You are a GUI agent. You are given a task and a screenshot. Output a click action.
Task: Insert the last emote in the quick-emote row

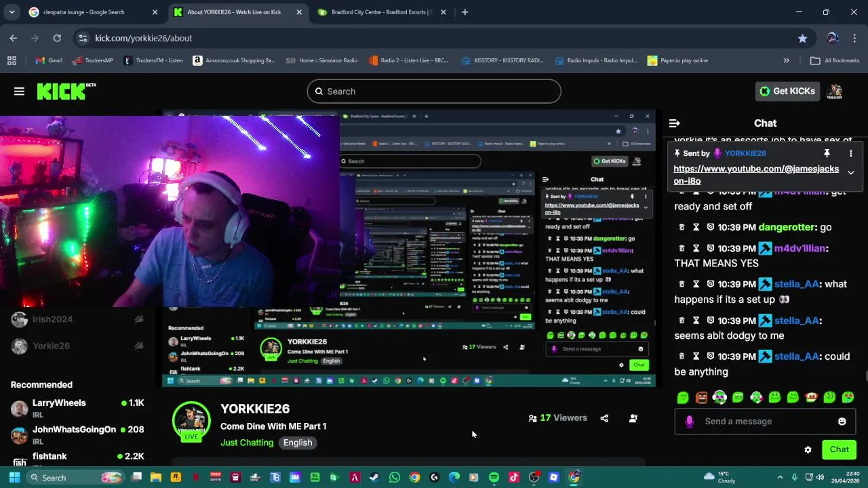[848, 398]
